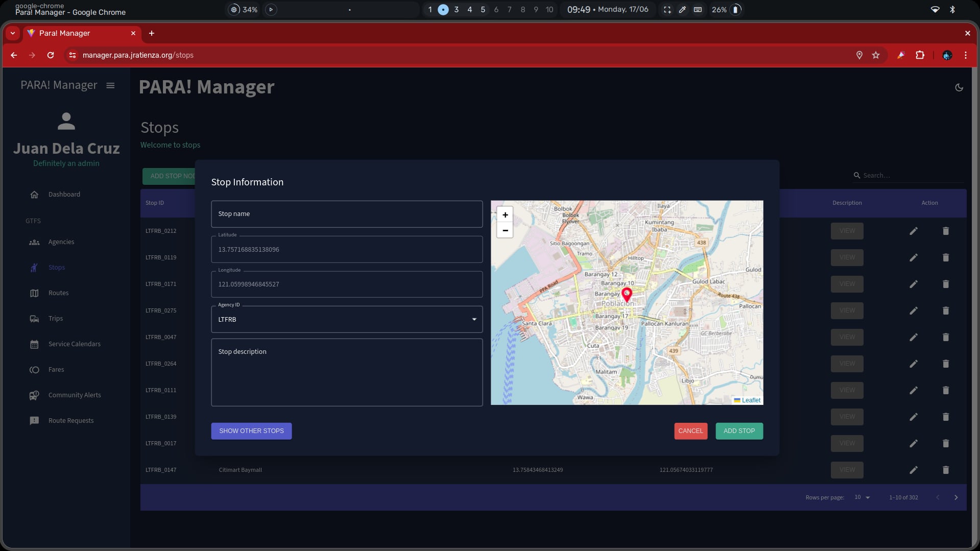
Task: Go to next page of stops
Action: click(955, 498)
